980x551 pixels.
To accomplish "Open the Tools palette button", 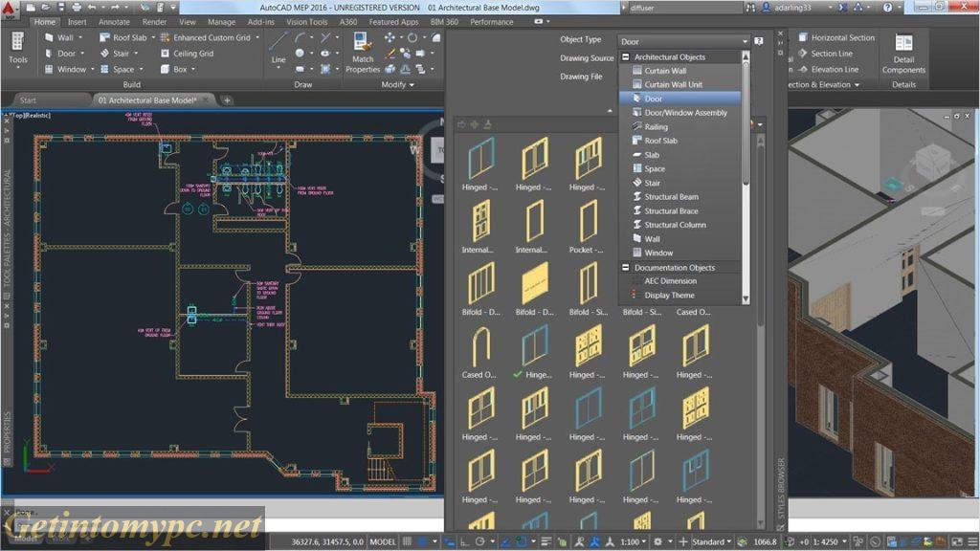I will [17, 49].
